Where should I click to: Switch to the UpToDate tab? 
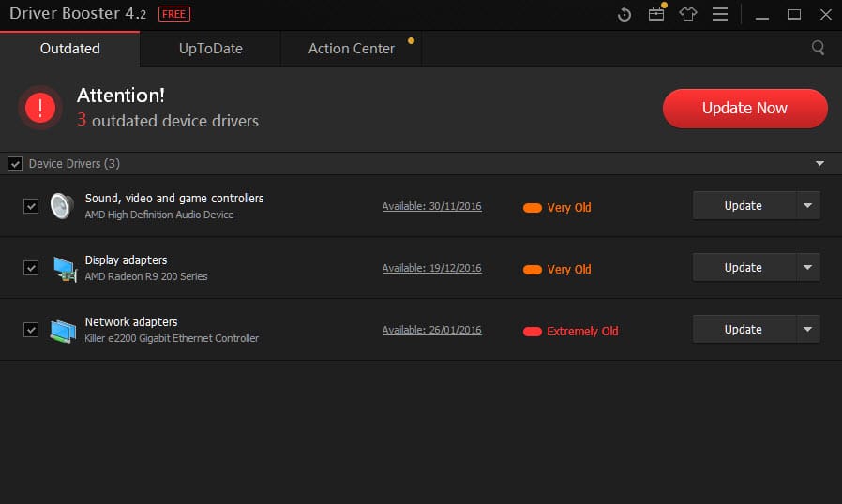point(211,49)
